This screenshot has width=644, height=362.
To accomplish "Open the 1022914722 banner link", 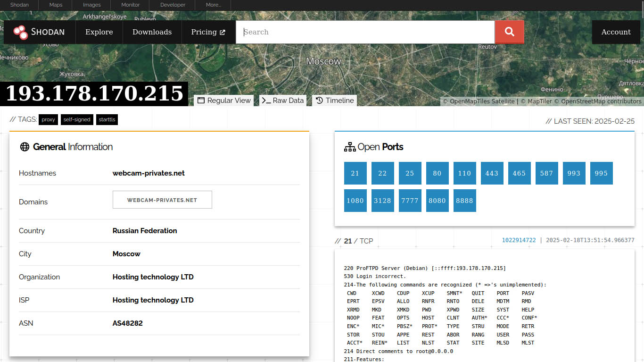I will click(x=519, y=240).
